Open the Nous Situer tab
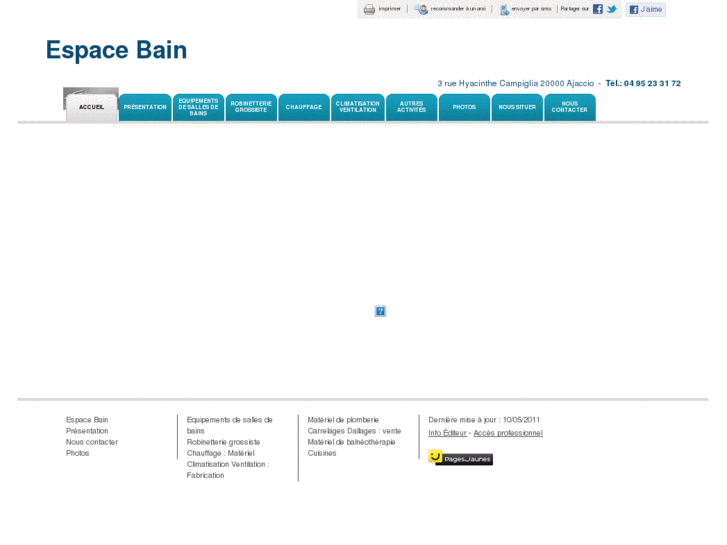727x545 pixels. point(517,107)
